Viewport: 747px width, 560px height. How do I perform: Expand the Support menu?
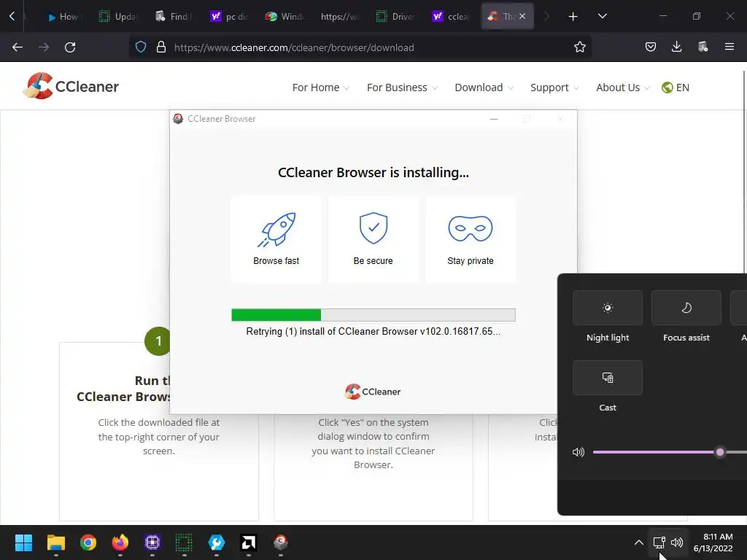(x=554, y=87)
